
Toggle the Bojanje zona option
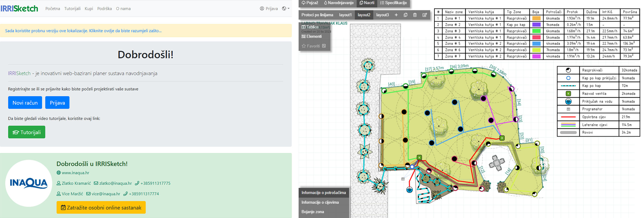click(x=313, y=212)
